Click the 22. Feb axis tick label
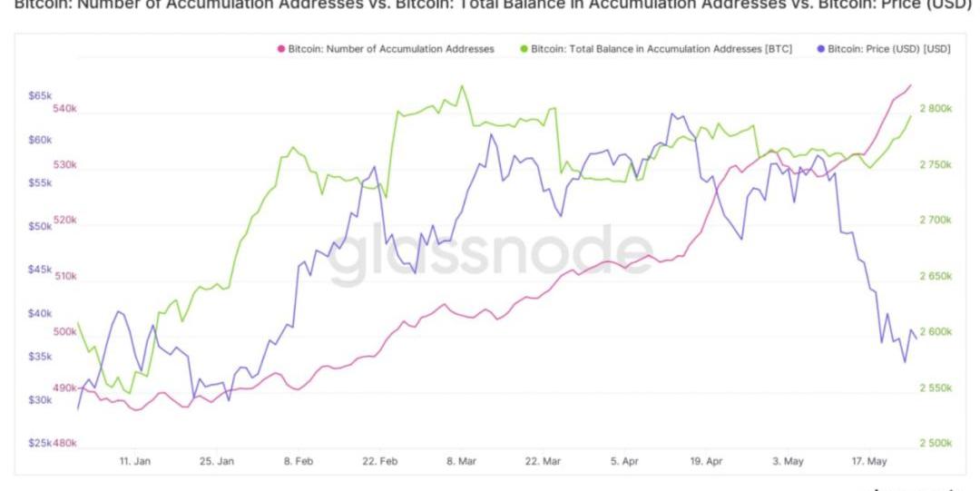The width and height of the screenshot is (980, 491). pyautogui.click(x=379, y=461)
